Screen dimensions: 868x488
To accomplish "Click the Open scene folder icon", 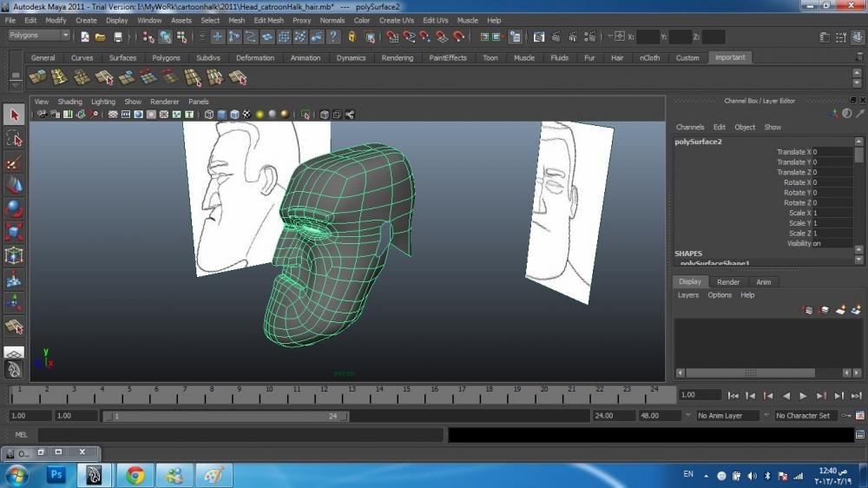I will coord(101,37).
